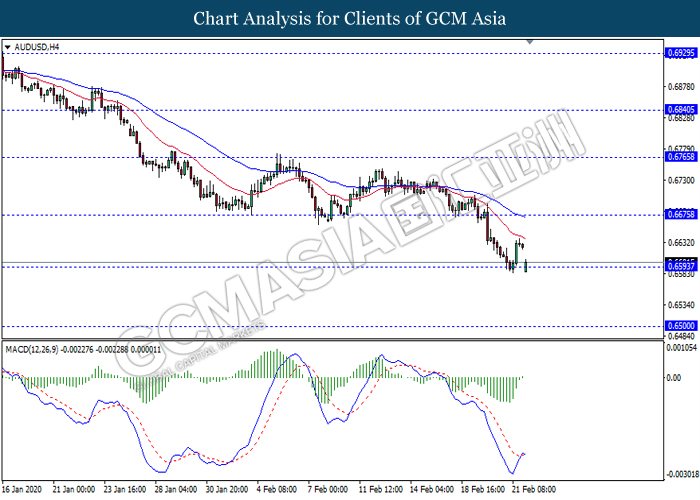Click the 16 Jan 2020 date label

pos(22,490)
